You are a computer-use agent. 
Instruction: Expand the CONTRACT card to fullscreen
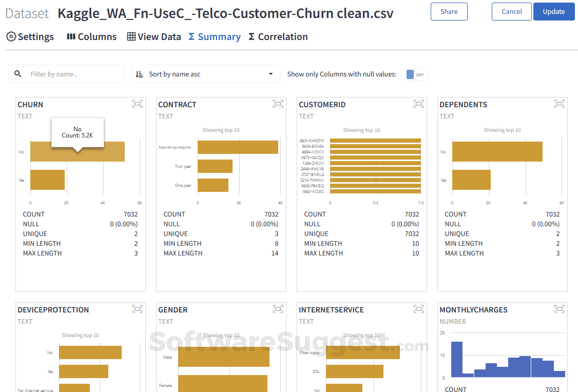(278, 104)
